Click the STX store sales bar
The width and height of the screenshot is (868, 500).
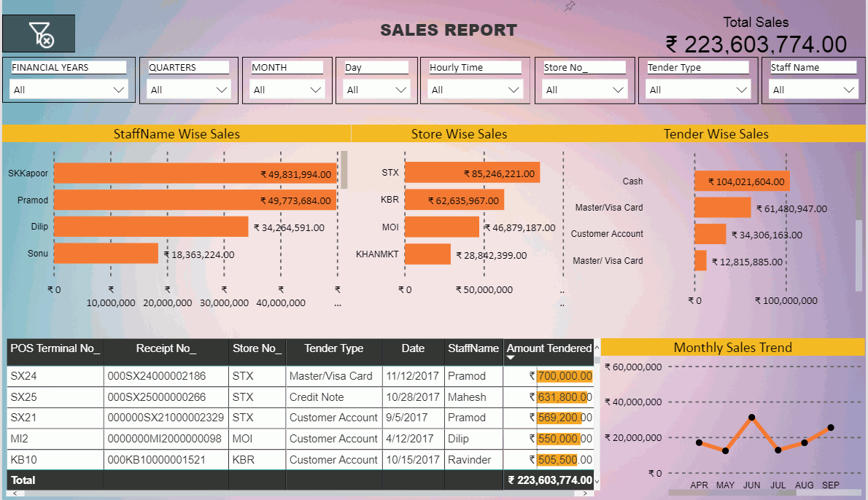[472, 173]
